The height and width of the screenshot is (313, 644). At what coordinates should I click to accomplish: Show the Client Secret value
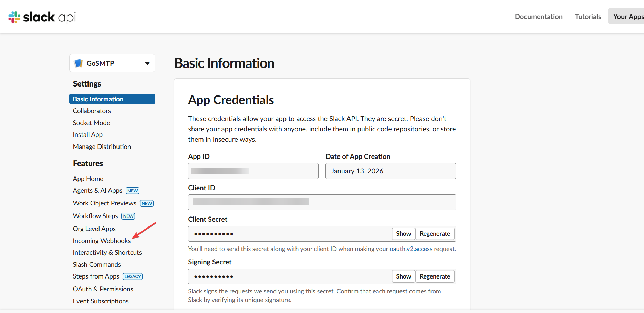point(403,233)
